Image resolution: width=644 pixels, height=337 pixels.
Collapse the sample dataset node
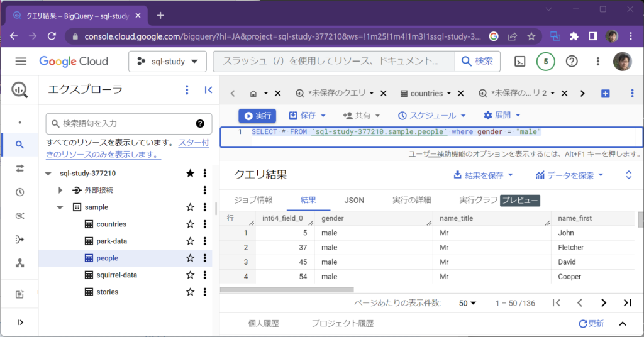(x=60, y=207)
